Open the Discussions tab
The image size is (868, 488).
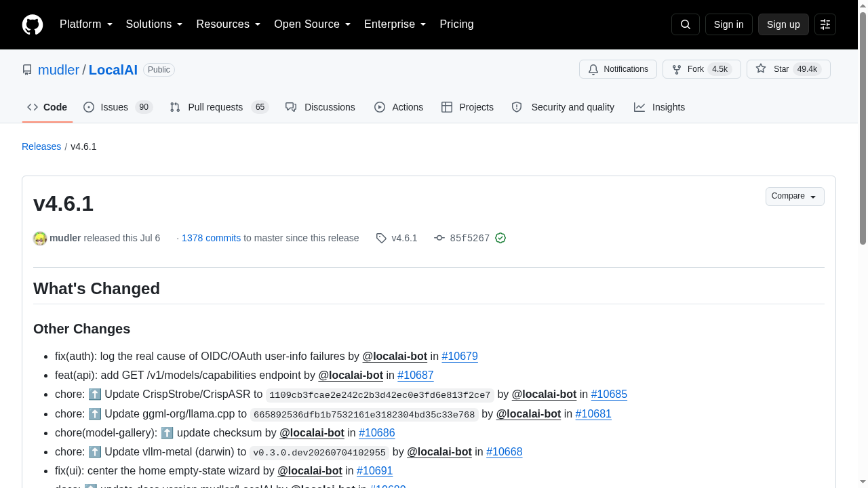[320, 107]
